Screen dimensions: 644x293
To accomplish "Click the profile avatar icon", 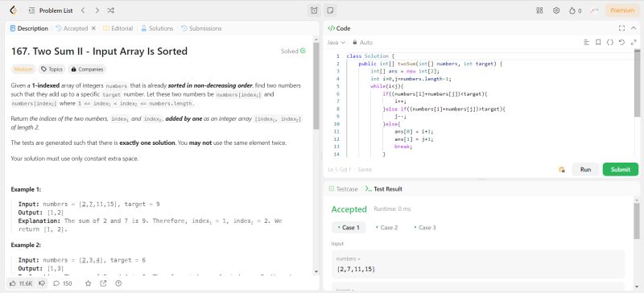I will point(594,10).
